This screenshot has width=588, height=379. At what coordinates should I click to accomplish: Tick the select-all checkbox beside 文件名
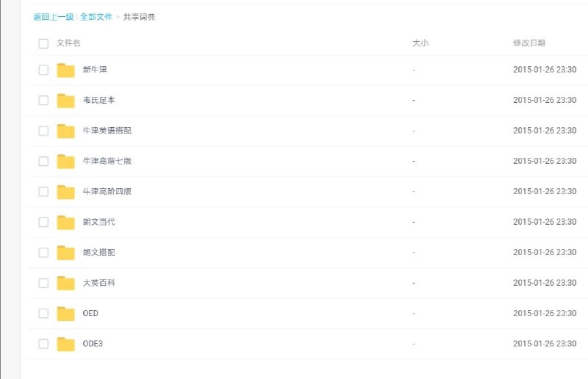tap(43, 43)
